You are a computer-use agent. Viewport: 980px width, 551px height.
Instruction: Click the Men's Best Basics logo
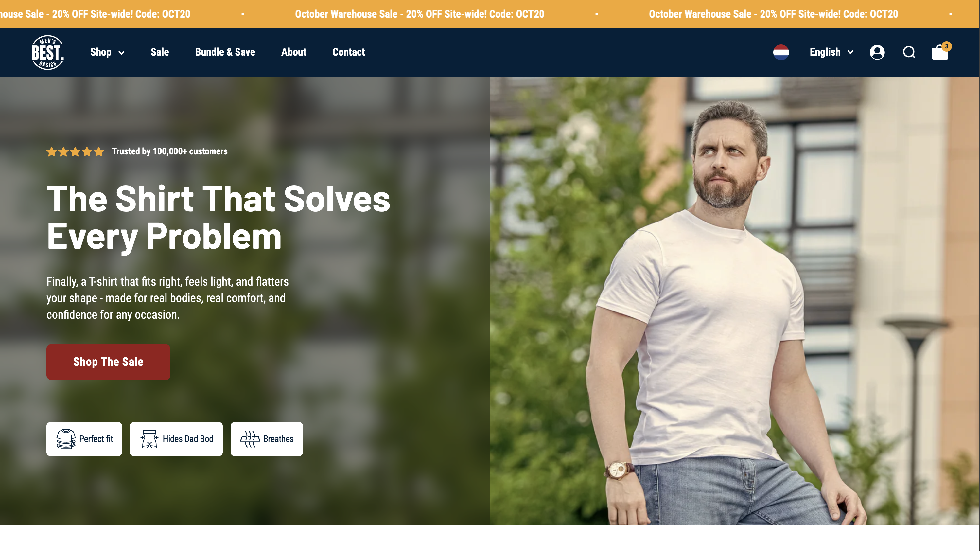47,52
